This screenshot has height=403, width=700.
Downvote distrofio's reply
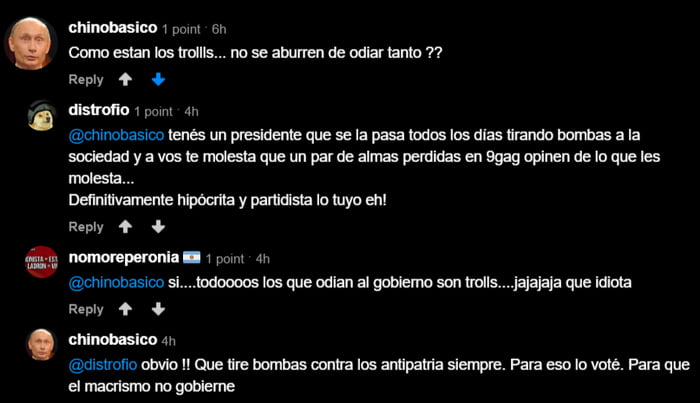(x=158, y=227)
